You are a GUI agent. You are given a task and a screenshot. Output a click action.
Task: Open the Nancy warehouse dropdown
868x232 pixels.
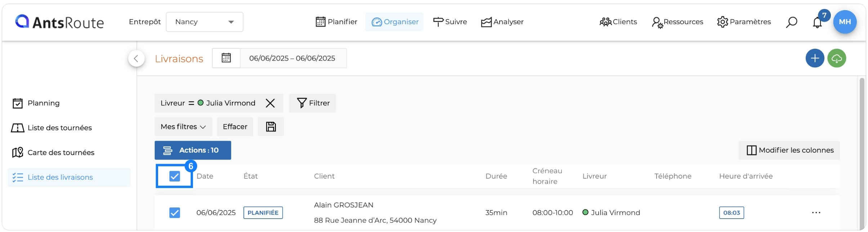click(205, 22)
